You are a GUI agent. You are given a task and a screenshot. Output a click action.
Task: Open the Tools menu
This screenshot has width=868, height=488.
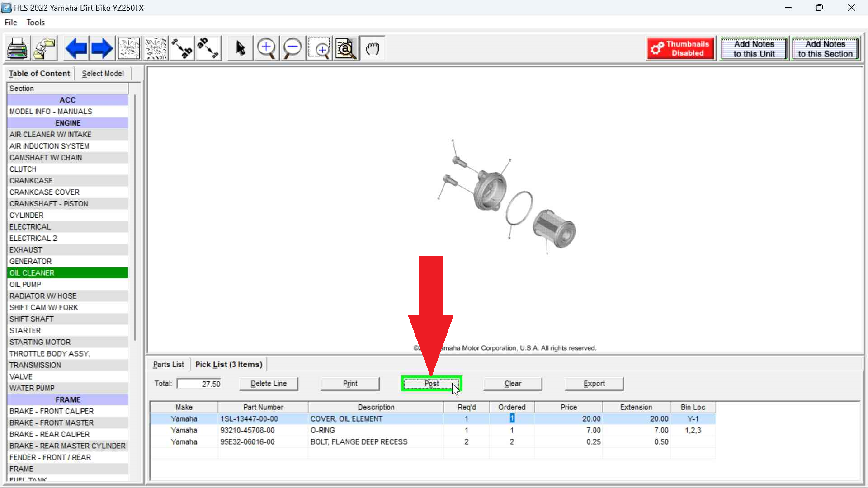[x=35, y=23]
